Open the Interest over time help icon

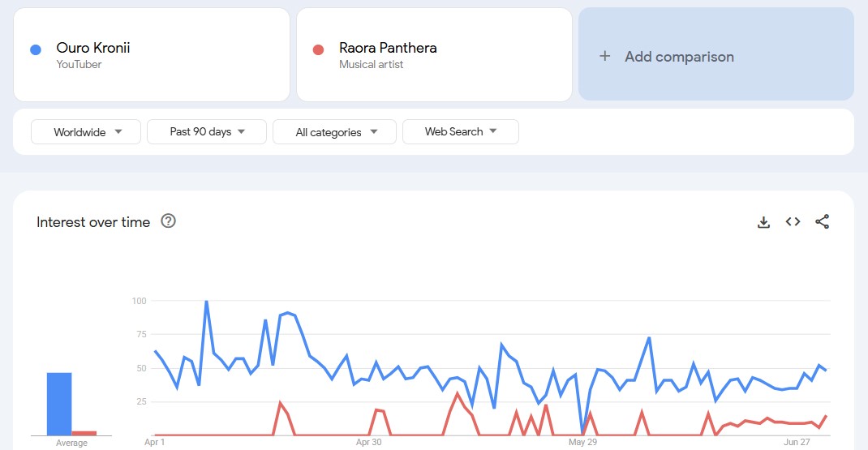coord(168,221)
